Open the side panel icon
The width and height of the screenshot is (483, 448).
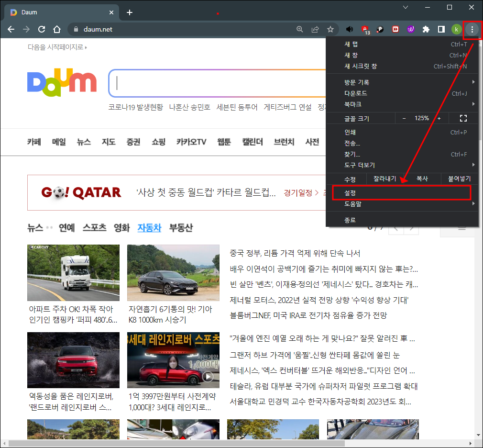point(441,29)
